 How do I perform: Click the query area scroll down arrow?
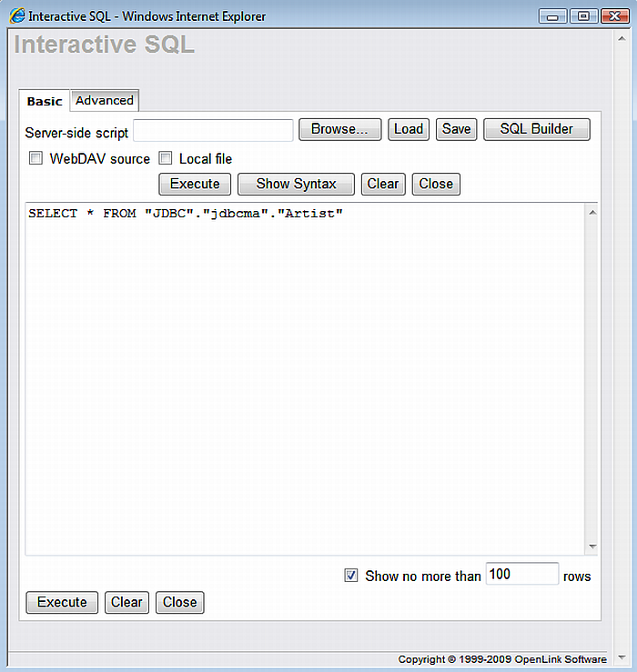pos(591,547)
